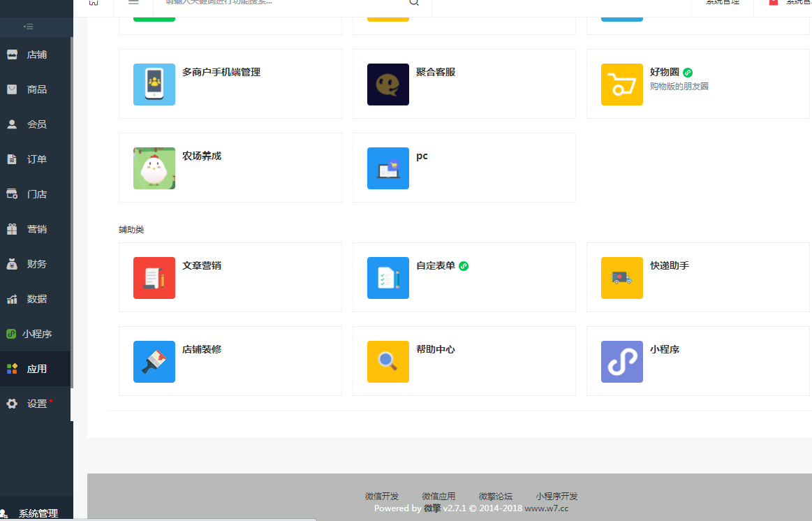This screenshot has width=812, height=521.
Task: Click the 多商户手机端管理 title text
Action: coord(221,72)
